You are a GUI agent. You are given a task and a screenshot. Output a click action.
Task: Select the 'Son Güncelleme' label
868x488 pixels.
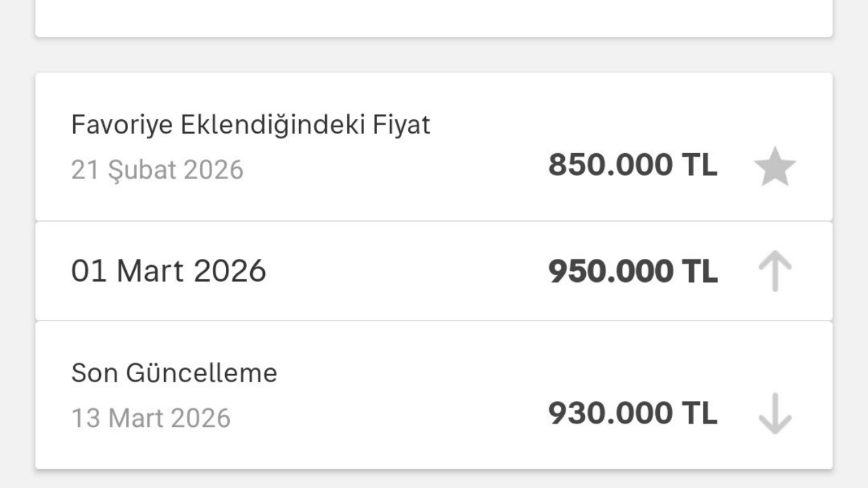click(174, 373)
